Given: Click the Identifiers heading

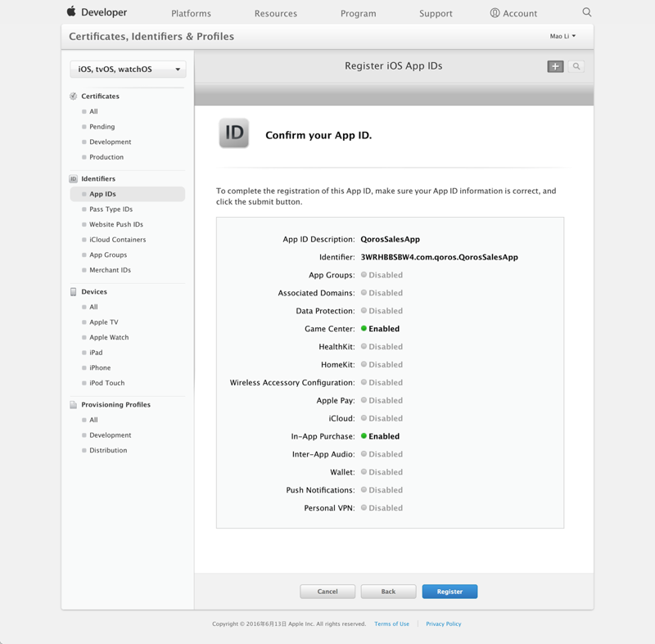Looking at the screenshot, I should [x=98, y=178].
